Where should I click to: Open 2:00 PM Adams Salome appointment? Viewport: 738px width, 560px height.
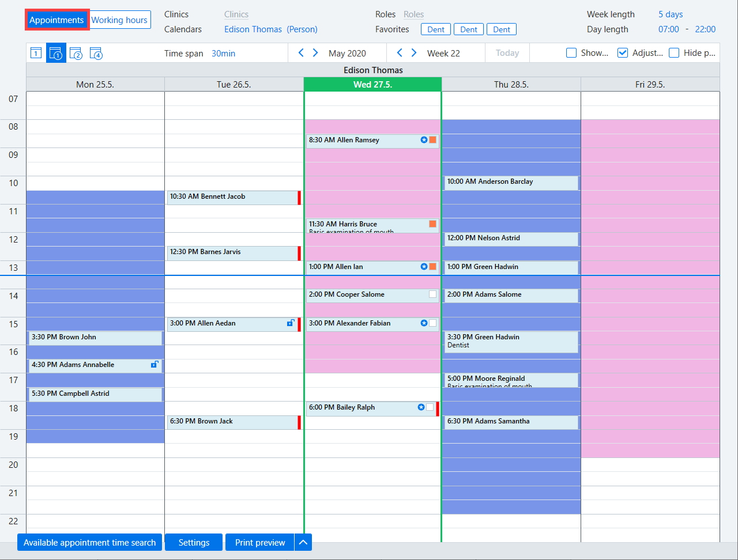[511, 296]
